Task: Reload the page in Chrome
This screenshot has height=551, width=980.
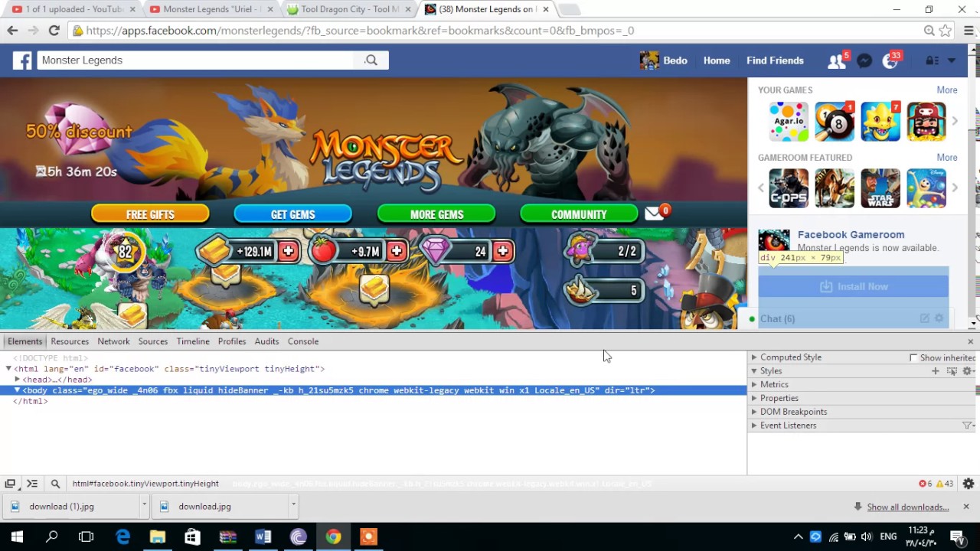Action: pos(54,31)
